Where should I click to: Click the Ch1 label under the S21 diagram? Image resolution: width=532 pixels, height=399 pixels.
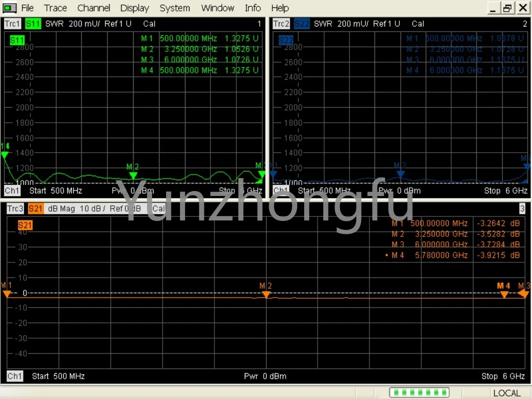14,376
